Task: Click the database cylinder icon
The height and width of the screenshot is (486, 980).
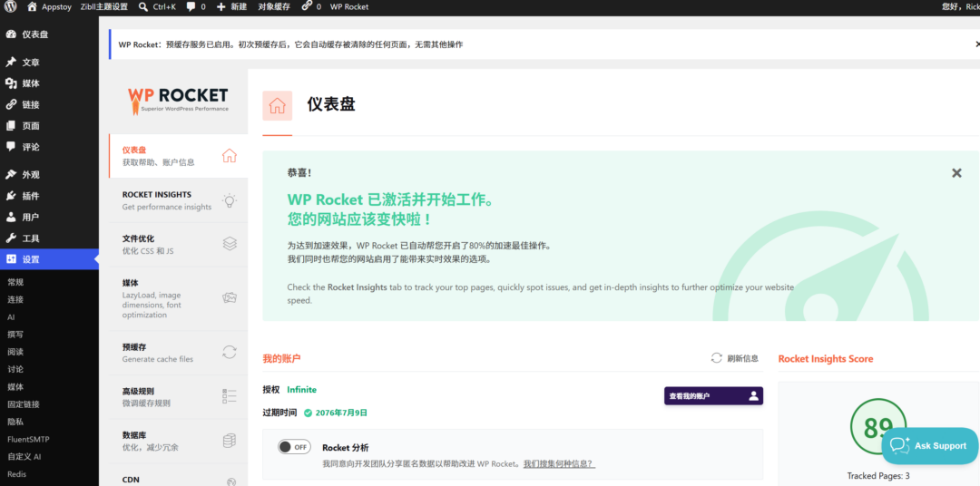Action: [230, 441]
